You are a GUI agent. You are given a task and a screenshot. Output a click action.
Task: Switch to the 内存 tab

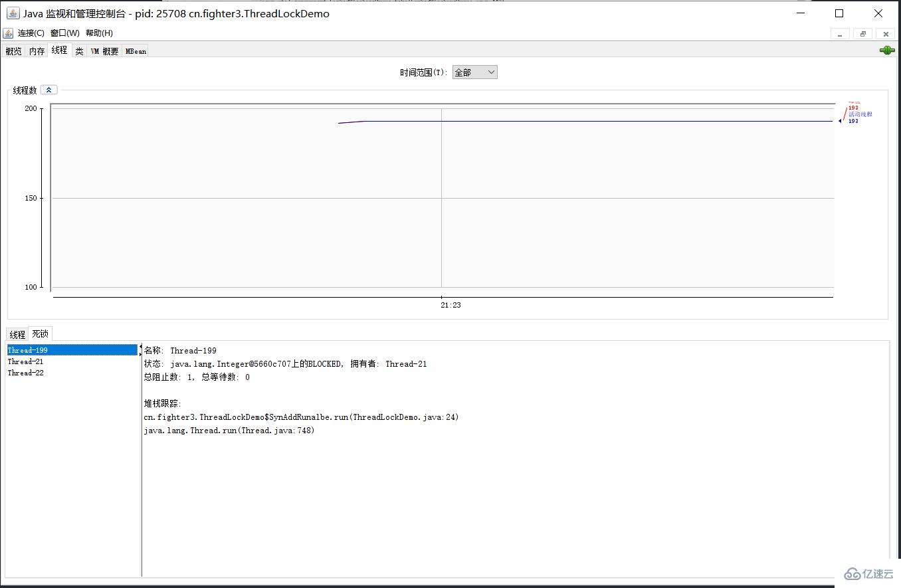pyautogui.click(x=37, y=51)
